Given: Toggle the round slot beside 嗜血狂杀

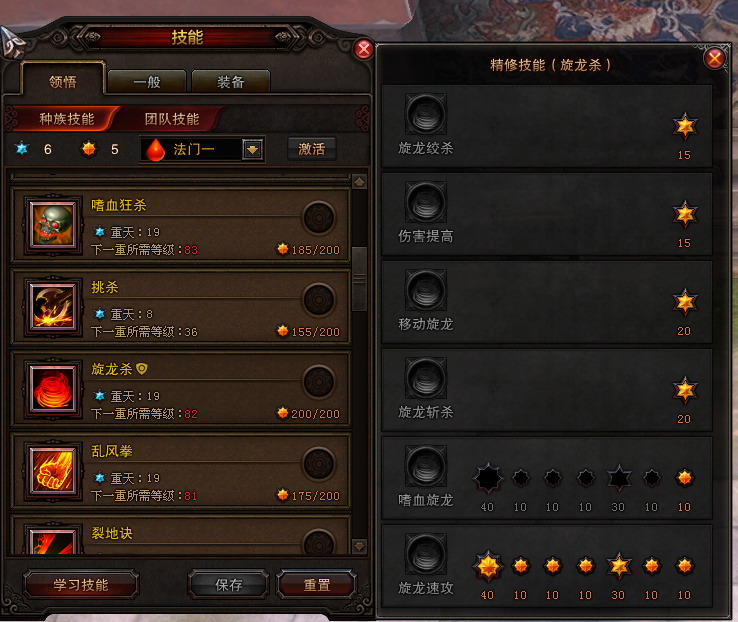Looking at the screenshot, I should tap(319, 218).
